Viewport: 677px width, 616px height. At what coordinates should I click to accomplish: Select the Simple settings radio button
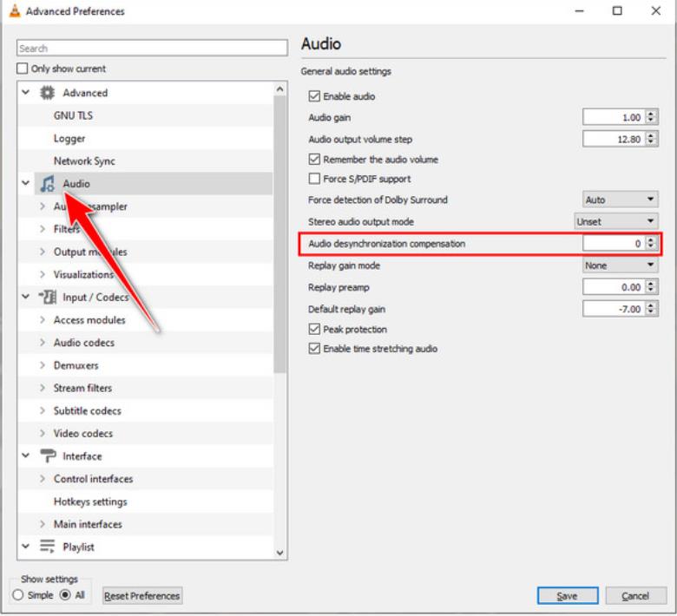17,595
